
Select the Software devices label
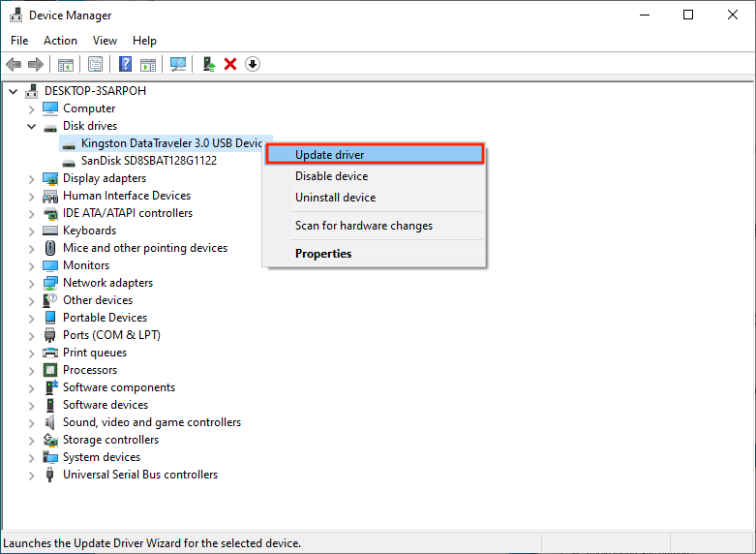point(106,405)
